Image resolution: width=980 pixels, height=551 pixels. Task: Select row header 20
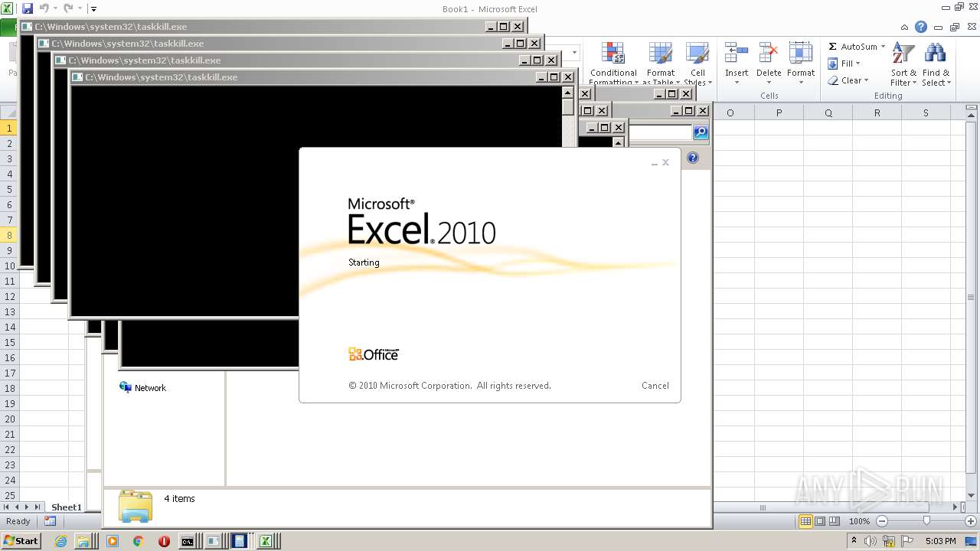click(x=9, y=419)
